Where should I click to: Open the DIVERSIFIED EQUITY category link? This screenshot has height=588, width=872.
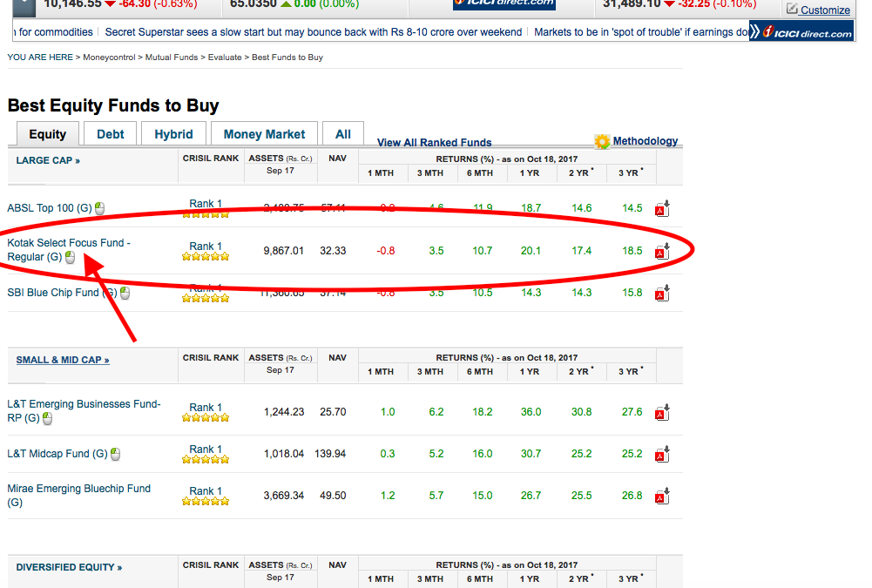tap(69, 567)
